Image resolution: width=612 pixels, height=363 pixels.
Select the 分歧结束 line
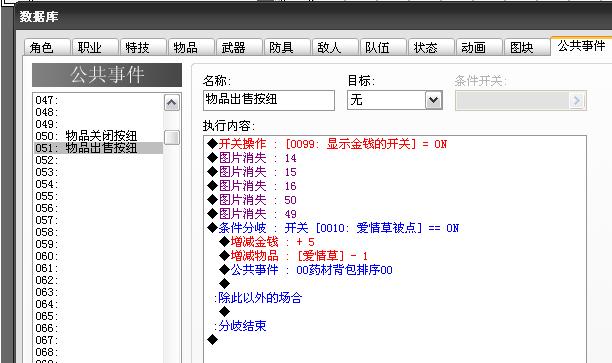point(240,326)
